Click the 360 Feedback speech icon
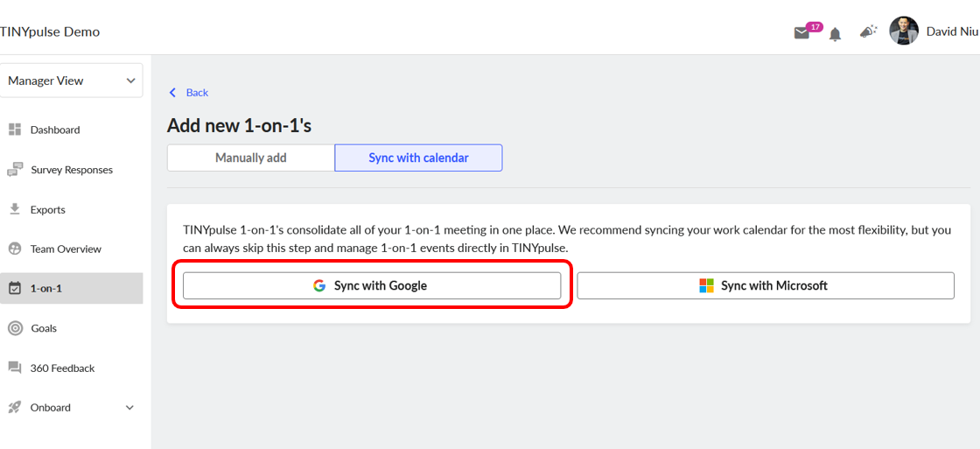The width and height of the screenshot is (980, 449). pos(15,368)
